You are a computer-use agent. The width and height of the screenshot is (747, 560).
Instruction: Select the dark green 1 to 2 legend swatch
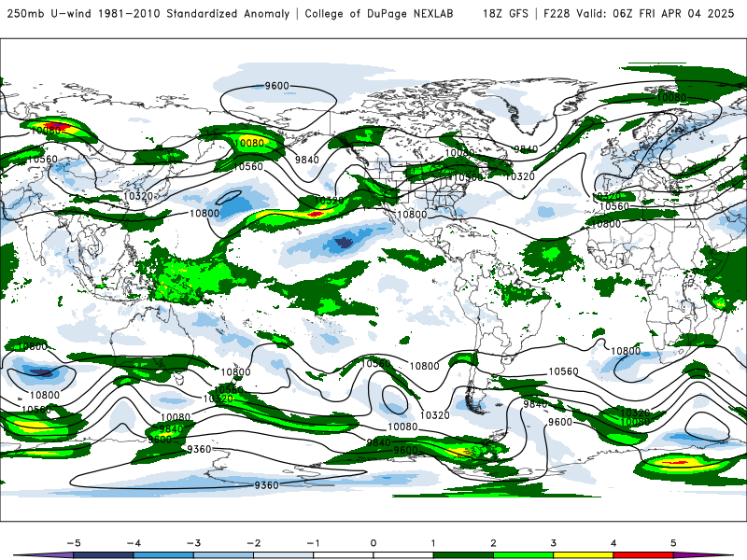pos(463,555)
